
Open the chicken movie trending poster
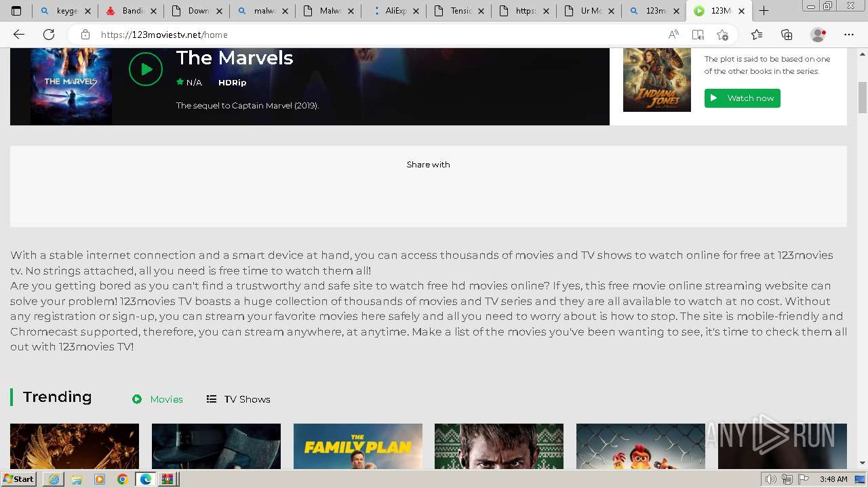tap(641, 446)
